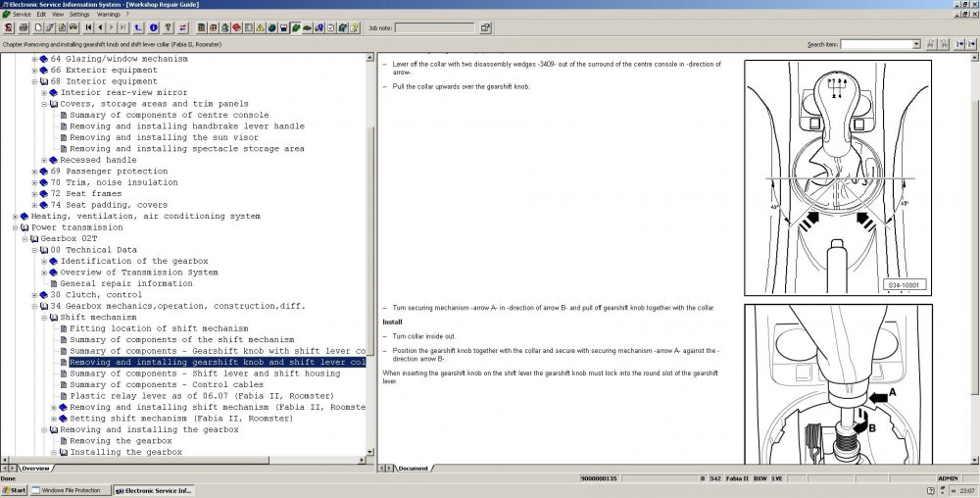
Task: Open Removing and installing the sun visor
Action: click(x=164, y=137)
